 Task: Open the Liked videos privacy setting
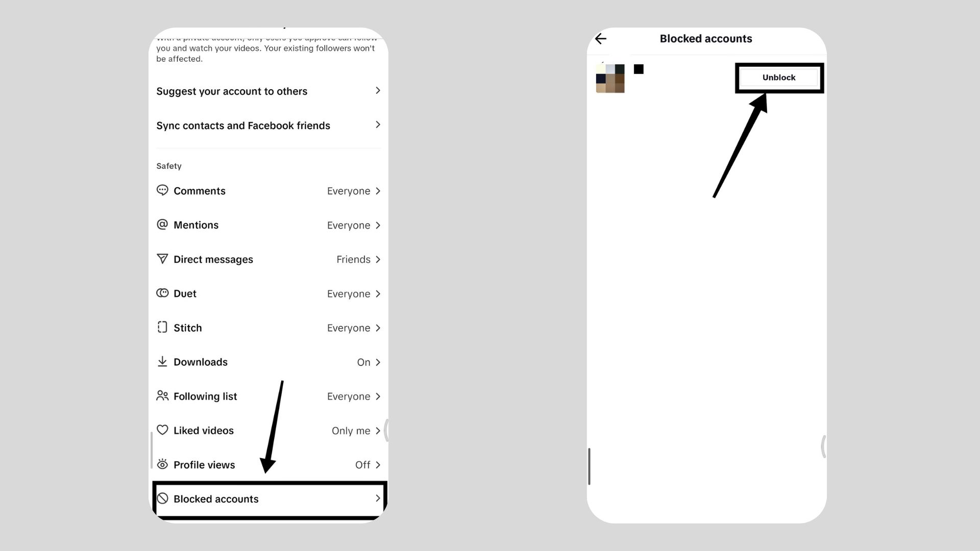pos(268,430)
